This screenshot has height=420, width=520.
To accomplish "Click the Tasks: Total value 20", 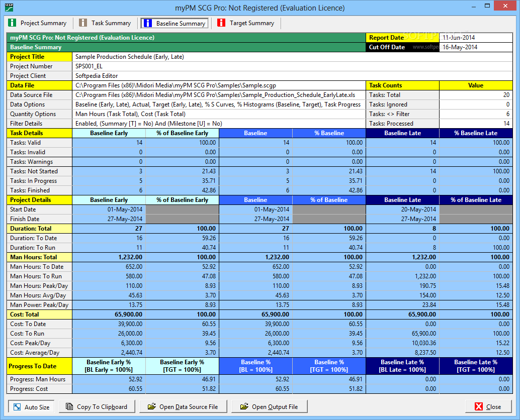I will point(476,95).
